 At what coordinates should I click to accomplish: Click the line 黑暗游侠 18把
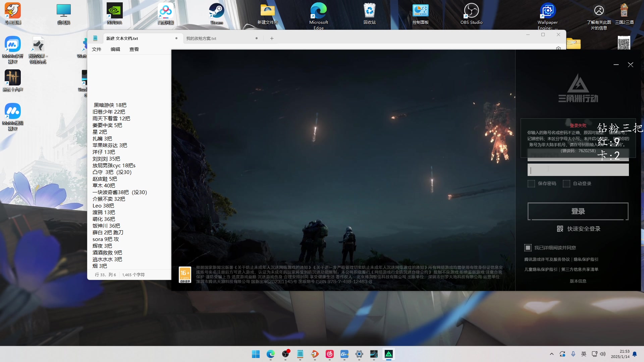coord(110,105)
